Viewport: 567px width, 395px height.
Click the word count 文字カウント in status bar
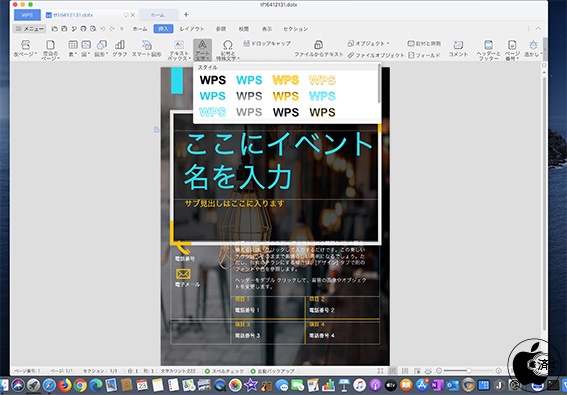[x=178, y=371]
